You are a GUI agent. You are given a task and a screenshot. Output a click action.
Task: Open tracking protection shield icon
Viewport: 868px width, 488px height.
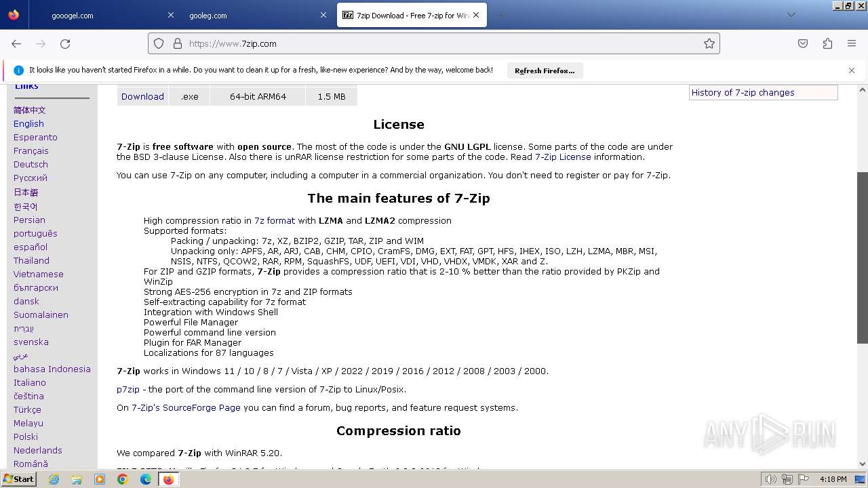click(159, 43)
